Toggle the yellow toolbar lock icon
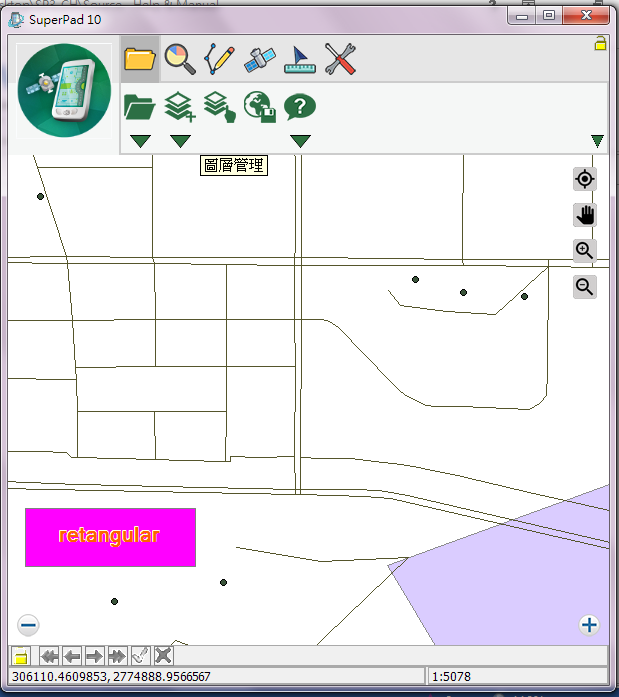This screenshot has height=697, width=619. (x=600, y=43)
